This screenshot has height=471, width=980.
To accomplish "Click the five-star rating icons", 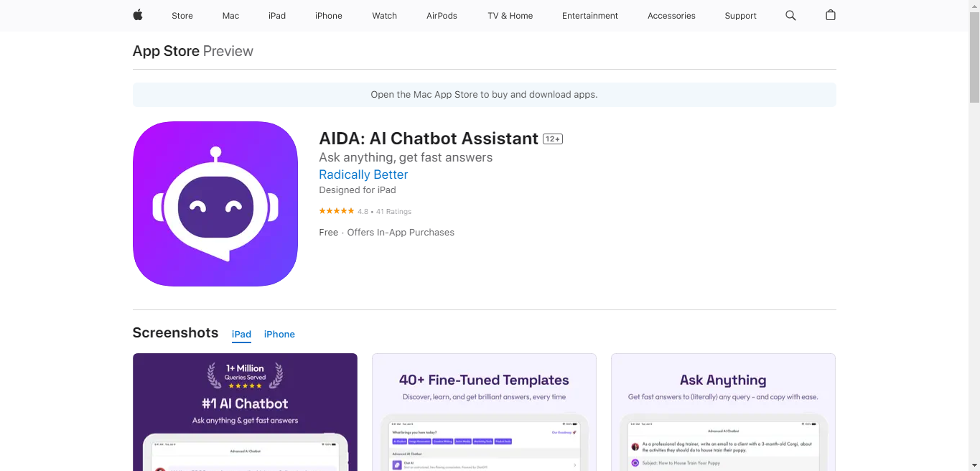I will [x=337, y=211].
